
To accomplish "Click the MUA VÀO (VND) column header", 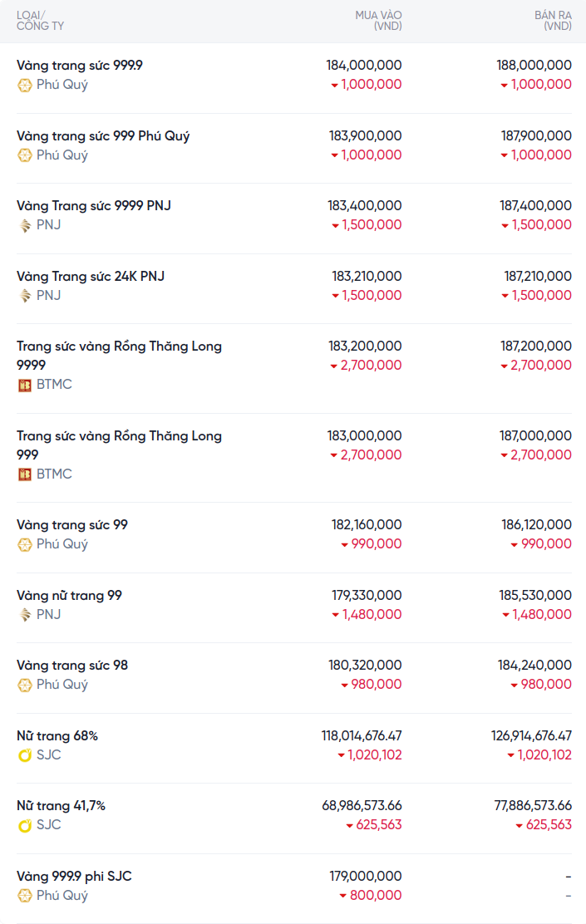I will 378,21.
